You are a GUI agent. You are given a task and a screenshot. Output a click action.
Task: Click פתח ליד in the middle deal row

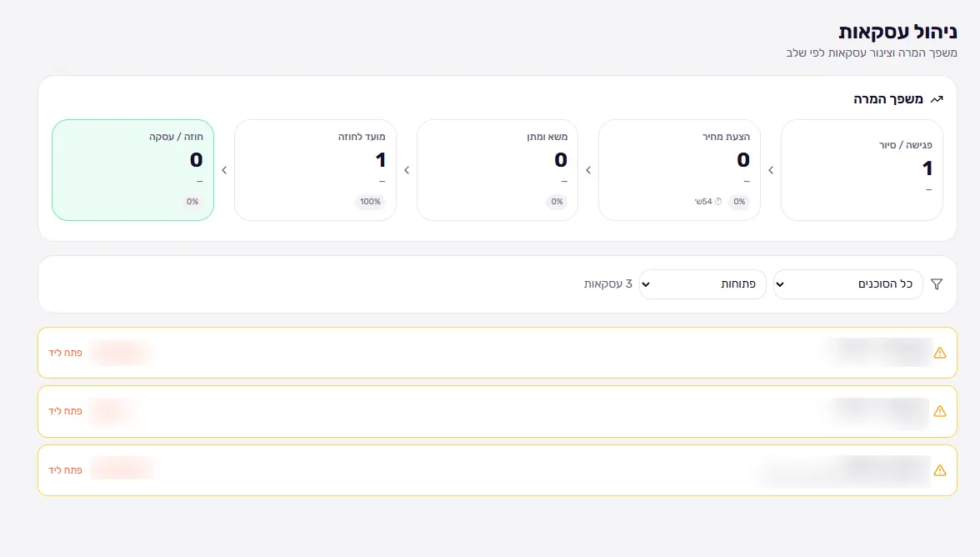pos(66,411)
